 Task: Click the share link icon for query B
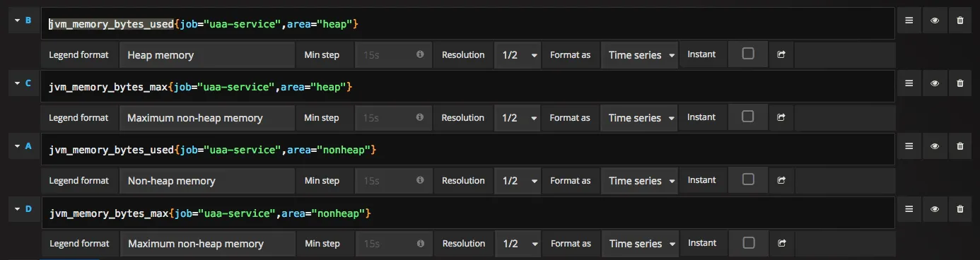(x=781, y=54)
